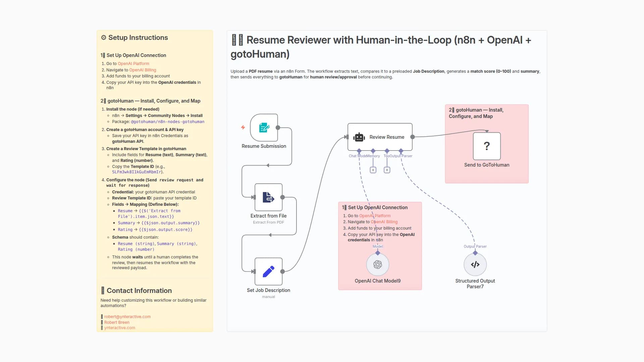Open the Structured Output Parser7 node
The height and width of the screenshot is (362, 644).
(x=475, y=265)
